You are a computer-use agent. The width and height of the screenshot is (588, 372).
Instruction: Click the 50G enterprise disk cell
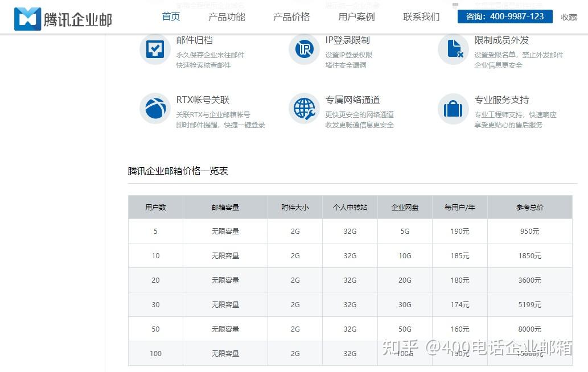(x=405, y=329)
